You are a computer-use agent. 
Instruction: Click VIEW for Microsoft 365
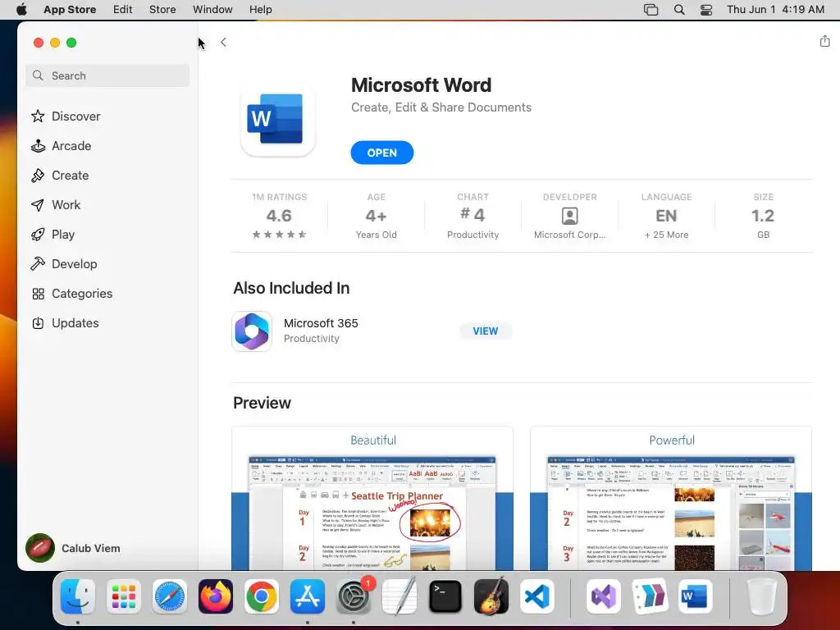486,331
